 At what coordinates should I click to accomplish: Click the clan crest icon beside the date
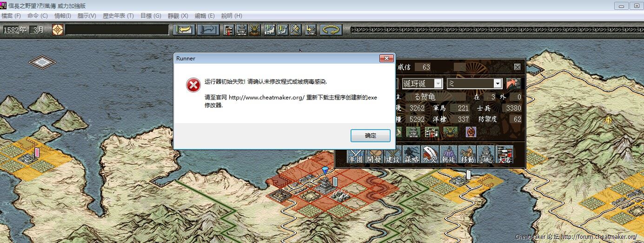click(58, 30)
